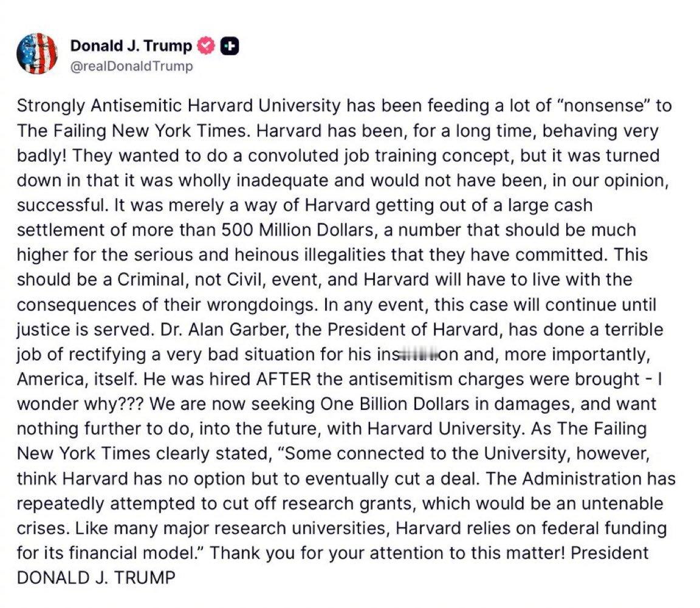Click the flag-themed profile avatar

click(36, 54)
